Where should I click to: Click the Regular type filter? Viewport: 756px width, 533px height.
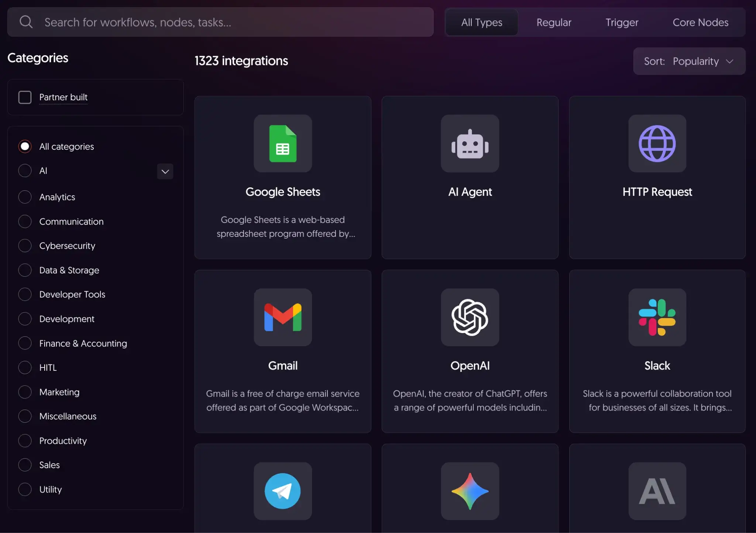pos(554,23)
